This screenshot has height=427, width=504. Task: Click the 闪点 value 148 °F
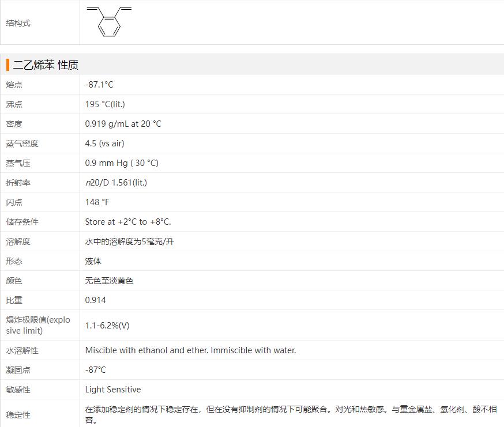coord(97,202)
